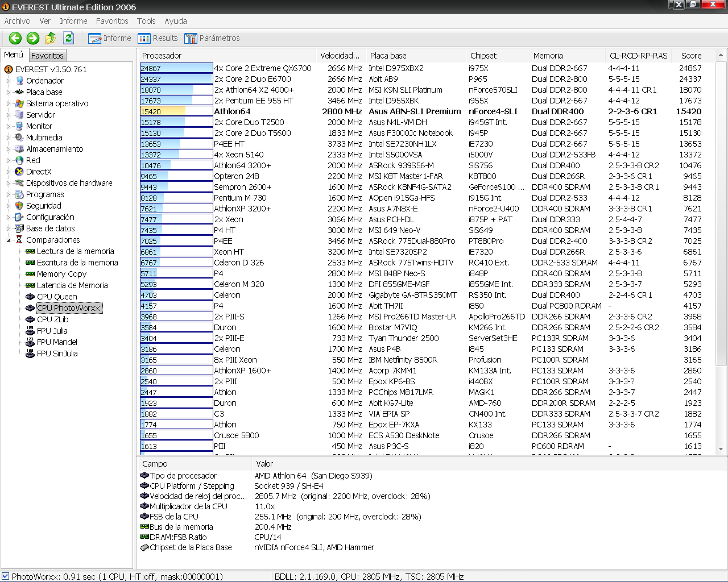Image resolution: width=728 pixels, height=582 pixels.
Task: Click the FPU Julia benchmark icon
Action: (30, 331)
